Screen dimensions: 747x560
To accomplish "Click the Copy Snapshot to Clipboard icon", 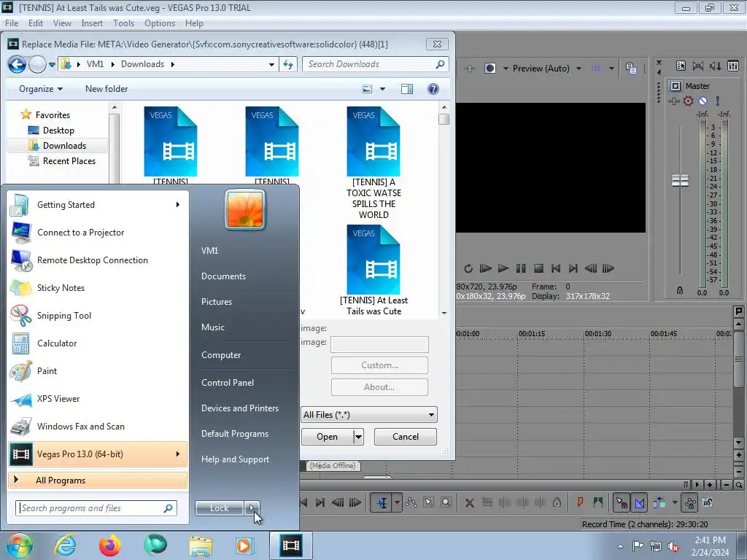I will 631,69.
